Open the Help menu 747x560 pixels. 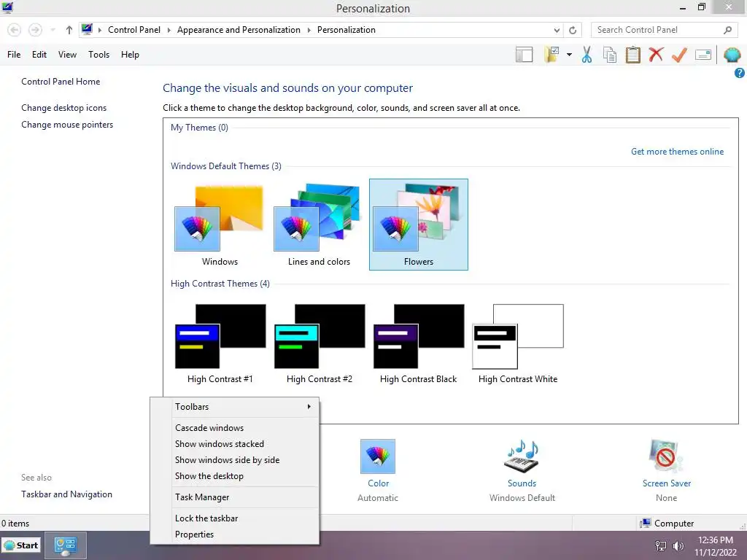pos(130,55)
